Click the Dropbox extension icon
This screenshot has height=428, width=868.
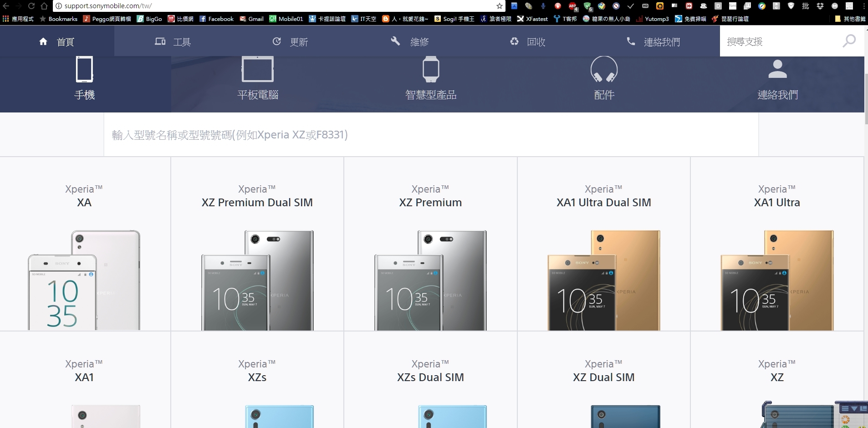pyautogui.click(x=820, y=6)
